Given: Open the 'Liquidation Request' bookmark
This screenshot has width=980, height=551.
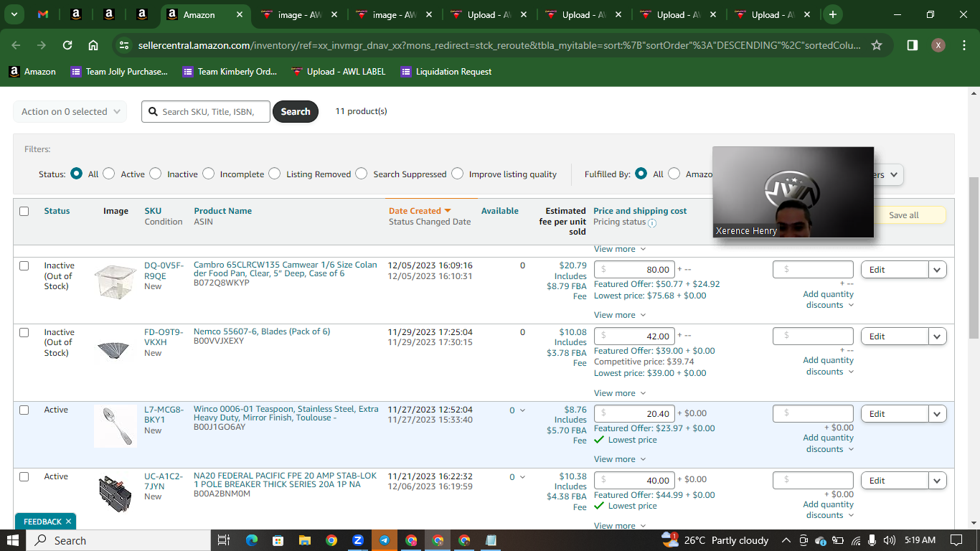Looking at the screenshot, I should pyautogui.click(x=446, y=72).
